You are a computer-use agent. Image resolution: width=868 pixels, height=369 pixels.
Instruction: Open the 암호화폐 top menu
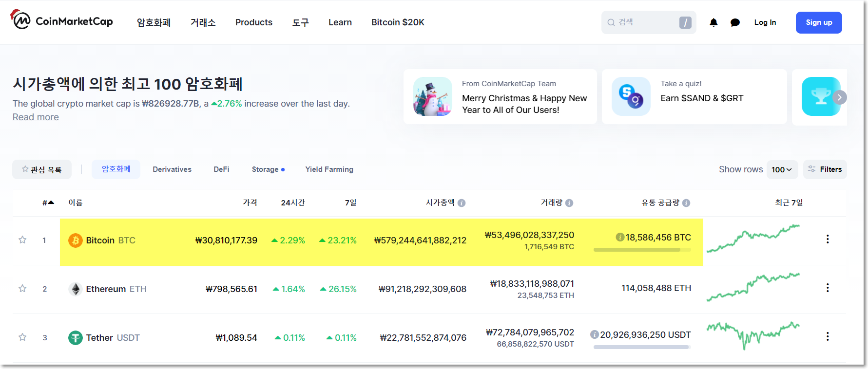point(154,22)
